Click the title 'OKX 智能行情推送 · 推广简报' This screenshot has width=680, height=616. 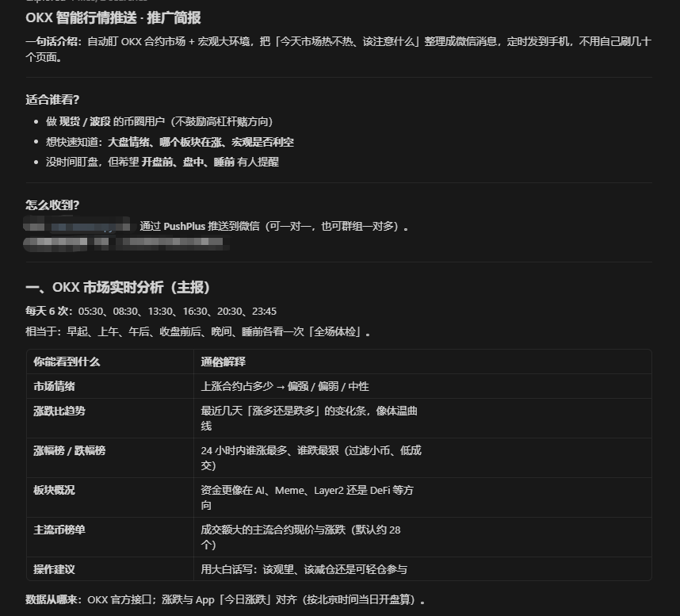coord(113,18)
